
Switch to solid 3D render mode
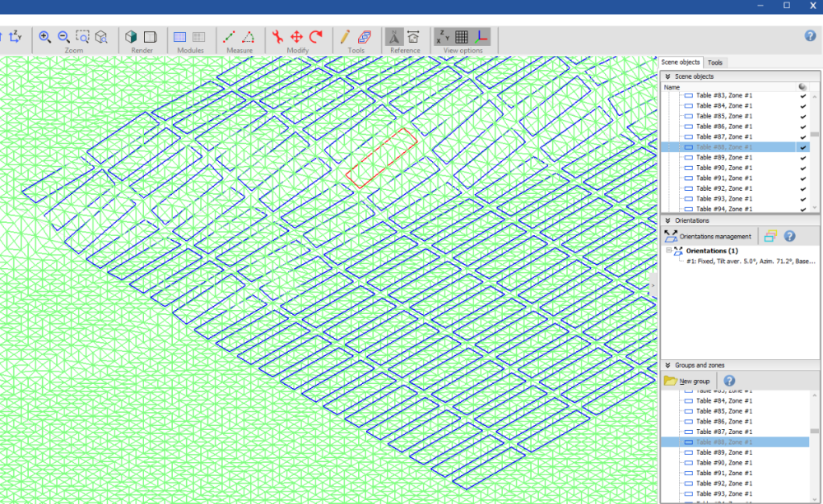131,37
